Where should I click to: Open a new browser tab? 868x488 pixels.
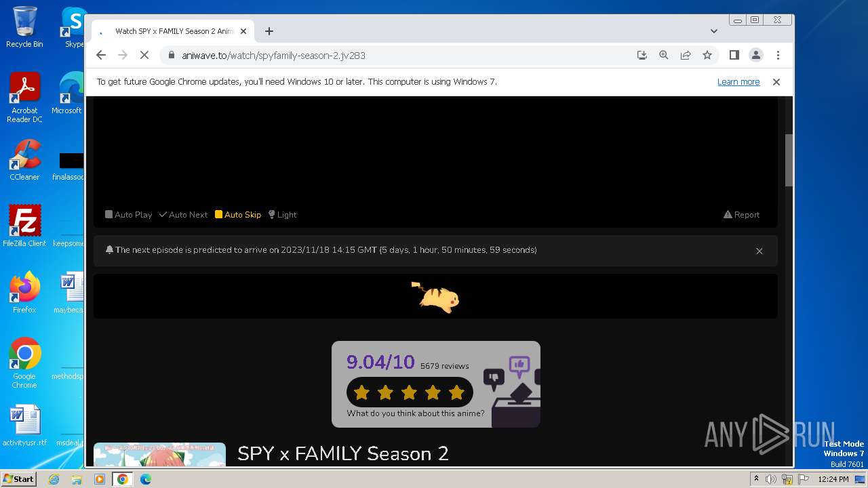click(269, 31)
